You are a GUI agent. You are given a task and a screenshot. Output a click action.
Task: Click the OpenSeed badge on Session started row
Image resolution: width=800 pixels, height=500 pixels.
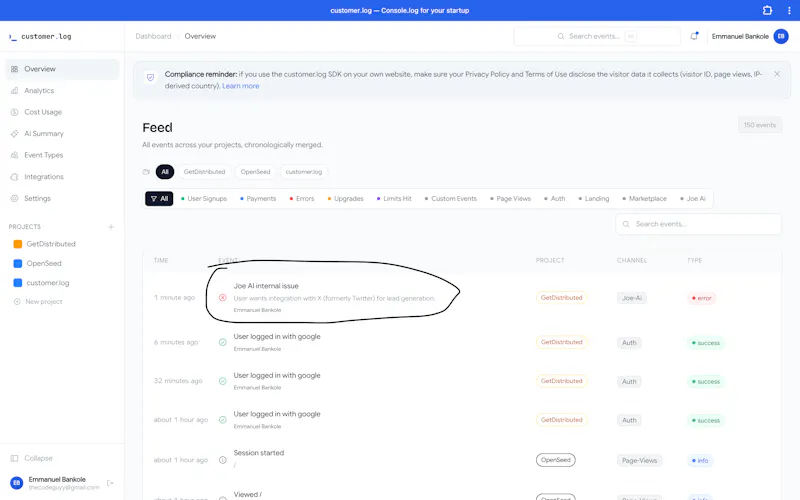click(556, 460)
